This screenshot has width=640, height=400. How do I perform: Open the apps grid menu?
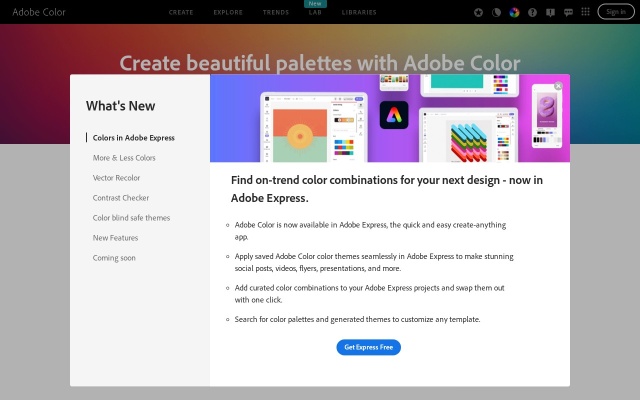coord(585,12)
